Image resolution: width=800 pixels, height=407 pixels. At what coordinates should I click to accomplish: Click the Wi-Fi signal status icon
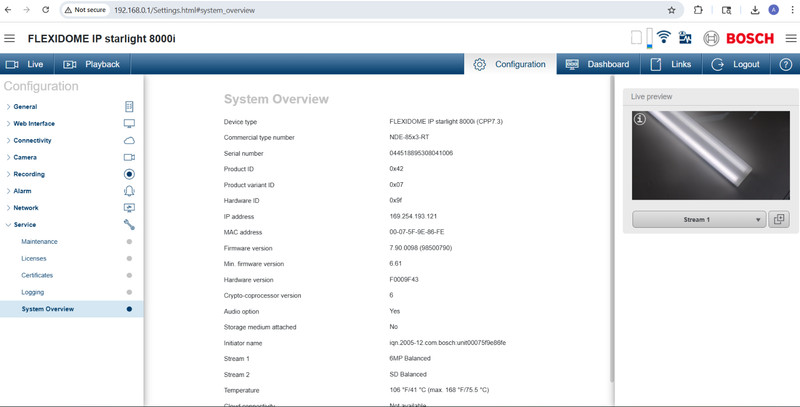pyautogui.click(x=664, y=37)
